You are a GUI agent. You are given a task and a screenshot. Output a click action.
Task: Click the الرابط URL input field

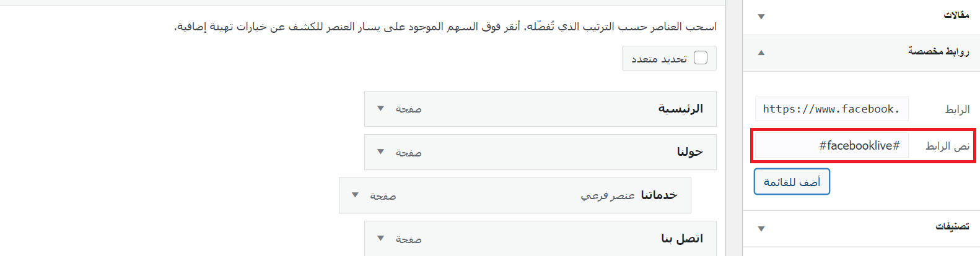coord(831,109)
